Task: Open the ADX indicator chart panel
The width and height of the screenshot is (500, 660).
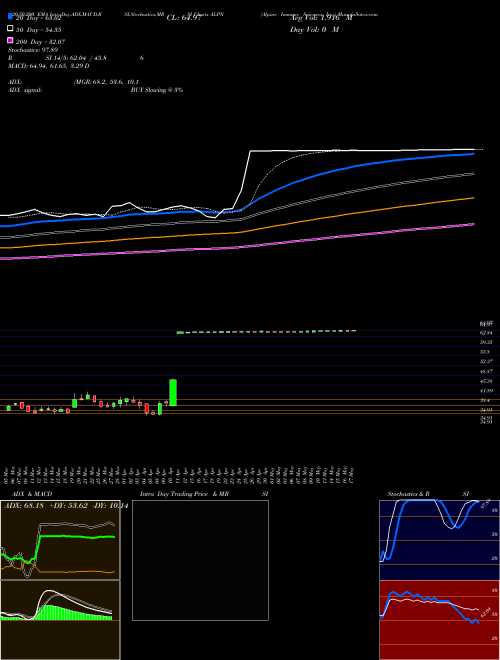Action: click(x=60, y=540)
